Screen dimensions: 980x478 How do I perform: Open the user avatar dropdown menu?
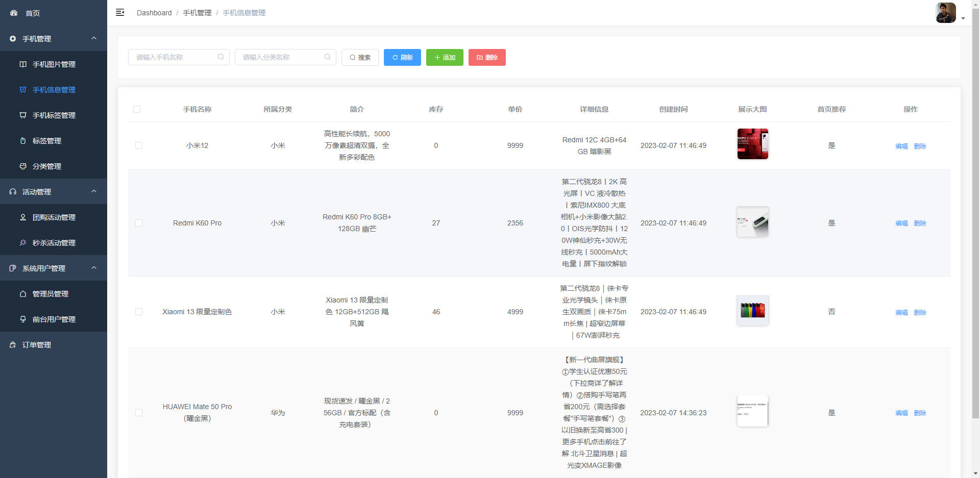click(x=946, y=13)
